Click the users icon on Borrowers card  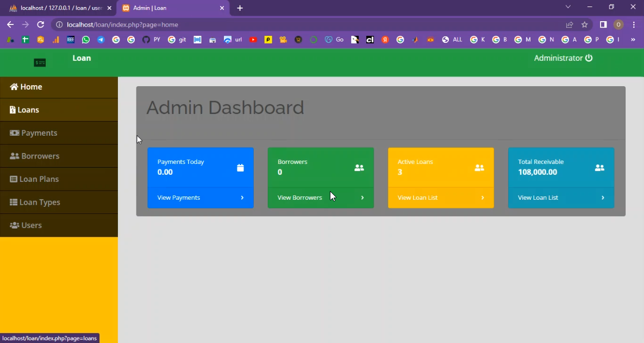pyautogui.click(x=359, y=168)
